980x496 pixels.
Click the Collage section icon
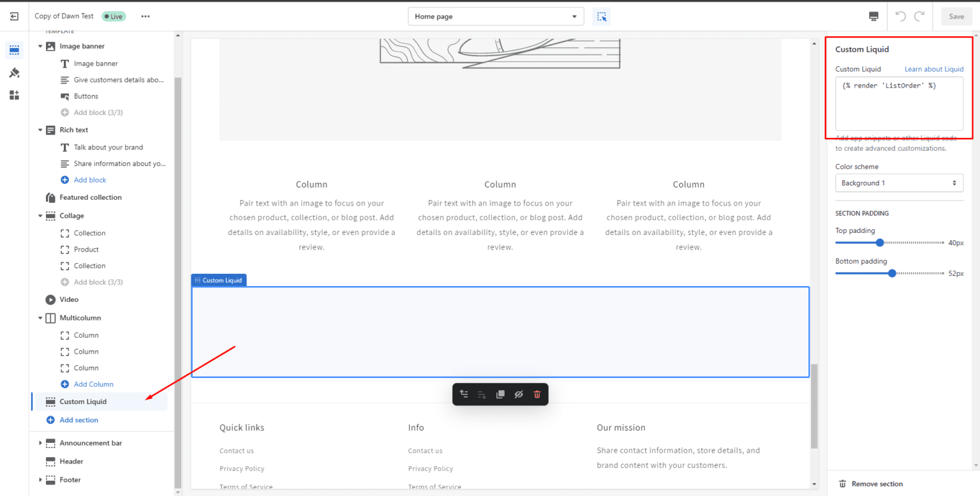tap(50, 216)
